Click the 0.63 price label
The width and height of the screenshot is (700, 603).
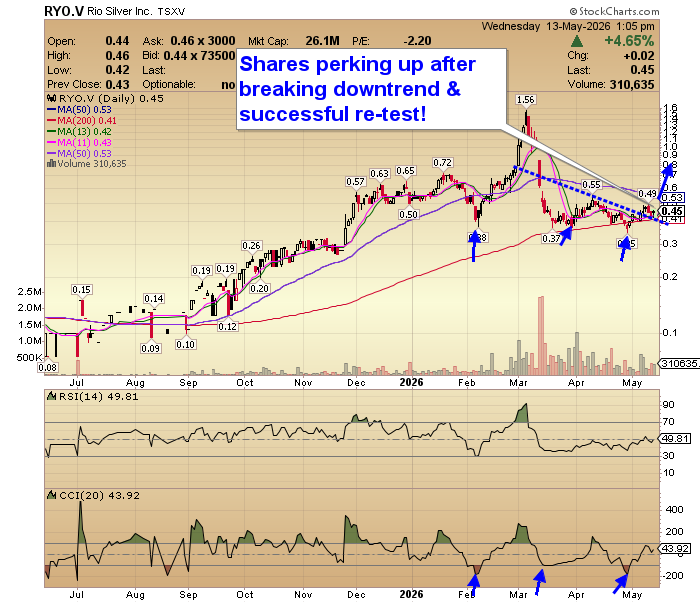pyautogui.click(x=379, y=173)
